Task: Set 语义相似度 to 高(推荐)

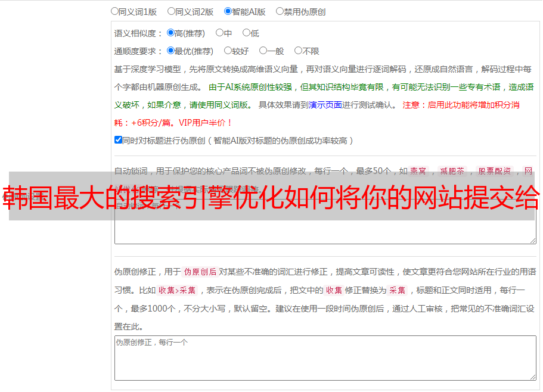Action: (x=170, y=33)
